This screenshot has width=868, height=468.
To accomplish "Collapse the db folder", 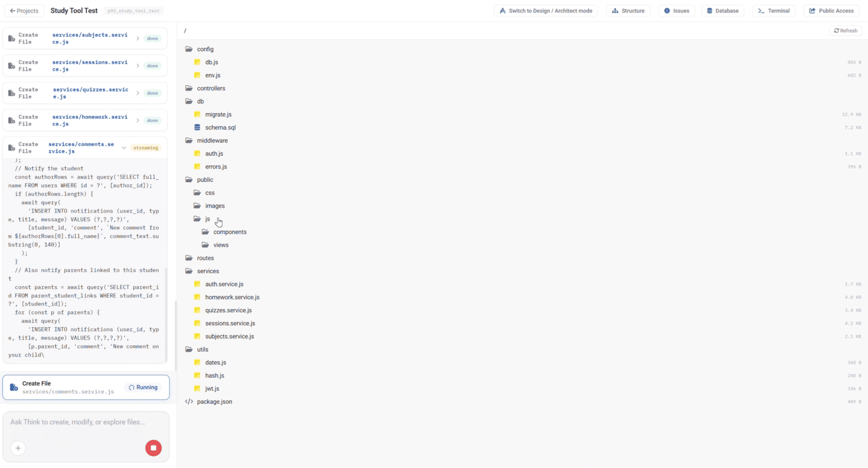I will 200,101.
